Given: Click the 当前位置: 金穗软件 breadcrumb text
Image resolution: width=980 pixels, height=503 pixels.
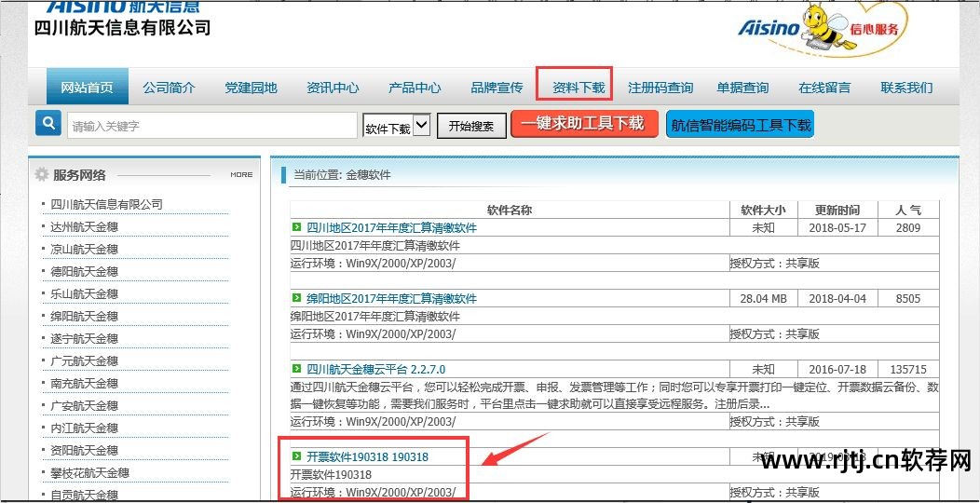Looking at the screenshot, I should [343, 175].
